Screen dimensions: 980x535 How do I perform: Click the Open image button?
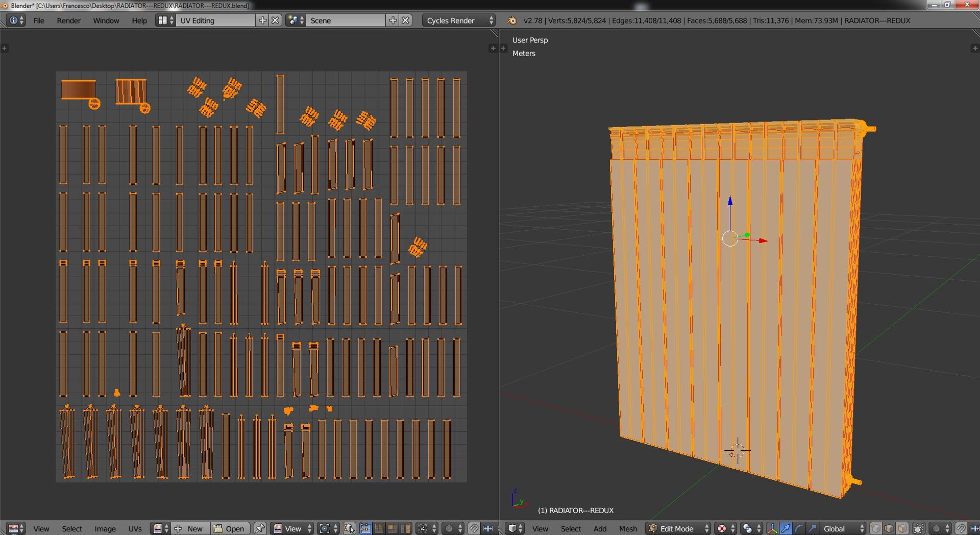click(x=230, y=528)
